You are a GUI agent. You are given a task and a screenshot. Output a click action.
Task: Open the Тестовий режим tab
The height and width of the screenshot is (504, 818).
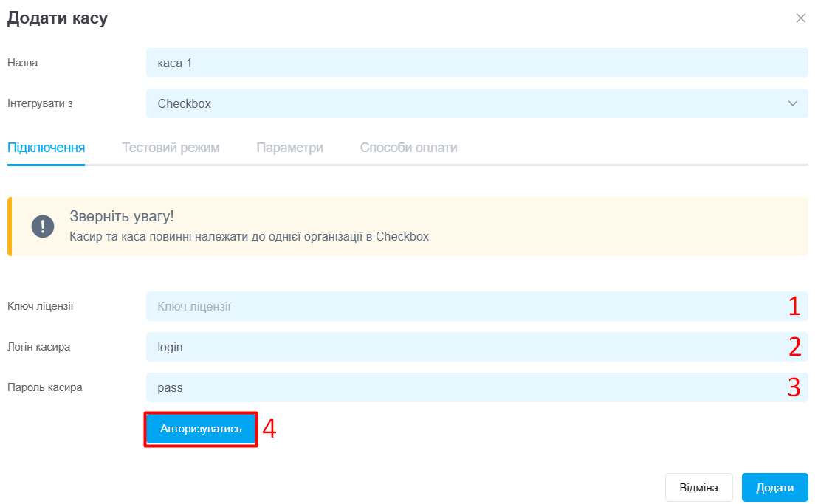pyautogui.click(x=171, y=148)
